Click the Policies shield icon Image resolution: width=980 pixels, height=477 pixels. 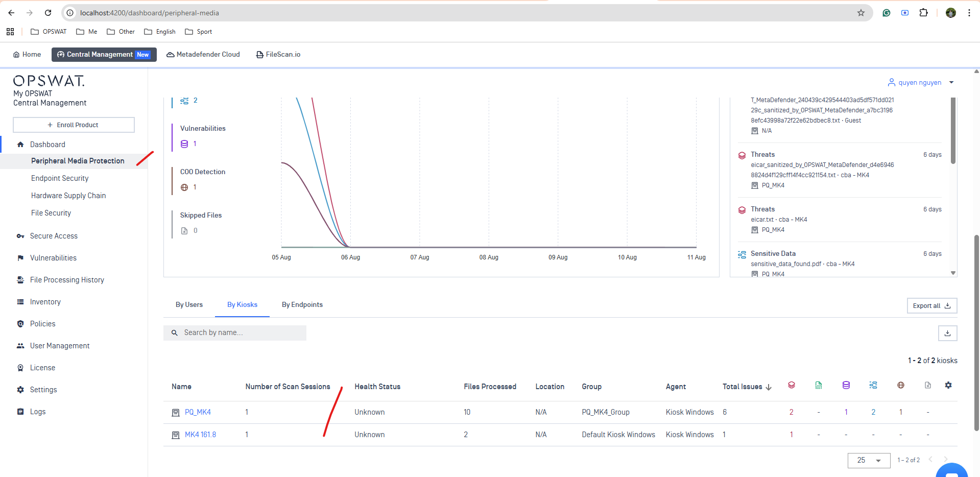coord(20,324)
